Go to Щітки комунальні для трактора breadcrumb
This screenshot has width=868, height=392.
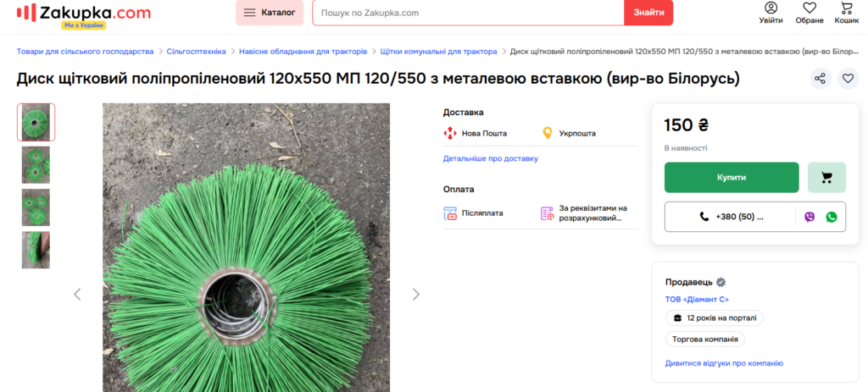pos(438,52)
